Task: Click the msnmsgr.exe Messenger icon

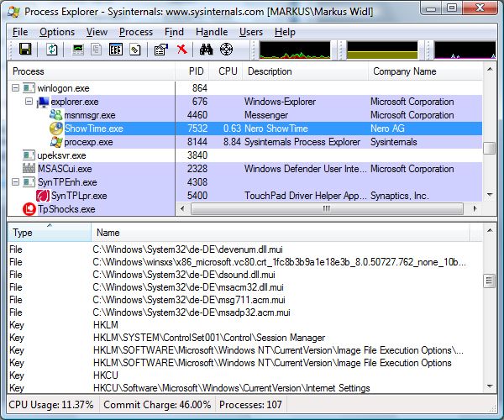Action: 56,115
